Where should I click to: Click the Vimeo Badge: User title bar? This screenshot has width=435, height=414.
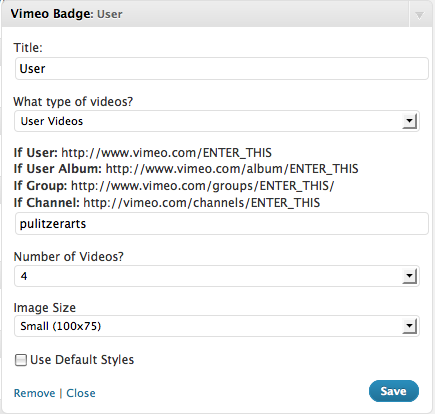pos(205,14)
